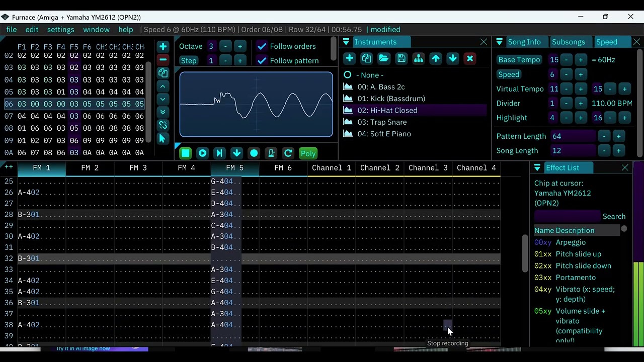
Task: Collapse the Effect List panel triangle
Action: [x=537, y=167]
